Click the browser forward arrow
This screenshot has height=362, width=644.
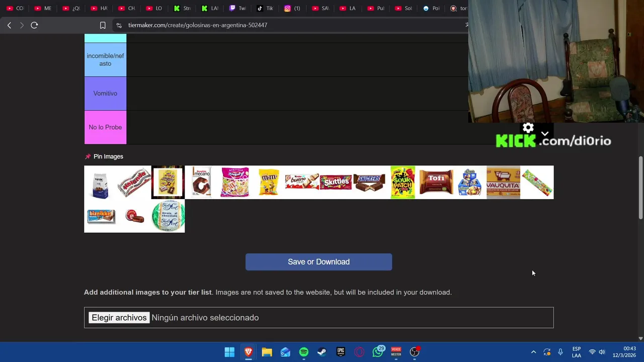point(22,25)
